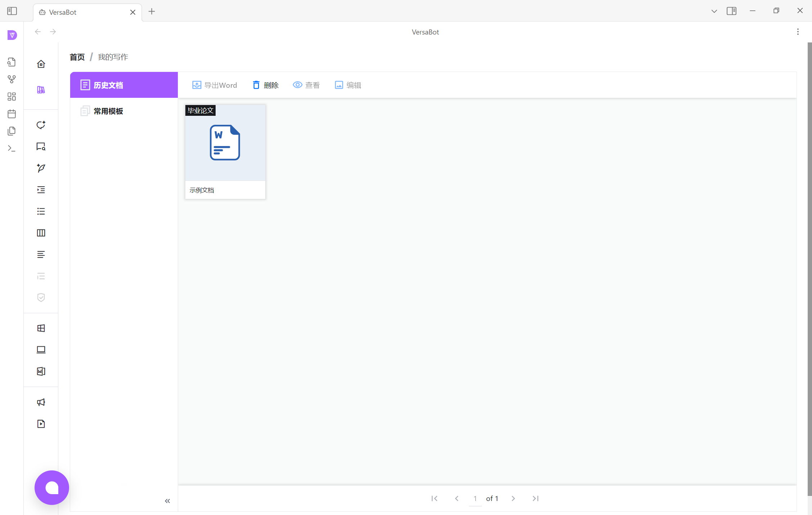Screen dimensions: 812x515
Task: Open the terminal prompt icon
Action: tap(12, 148)
